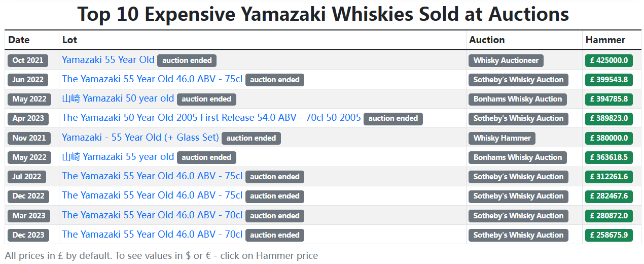644x264 pixels.
Task: Click the £ 380000.0 hammer price
Action: [x=609, y=138]
